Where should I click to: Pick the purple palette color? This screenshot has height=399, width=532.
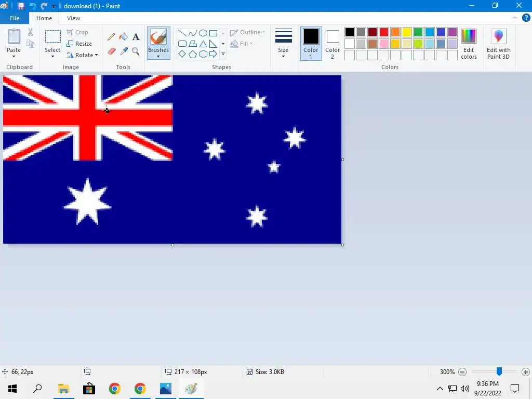453,32
